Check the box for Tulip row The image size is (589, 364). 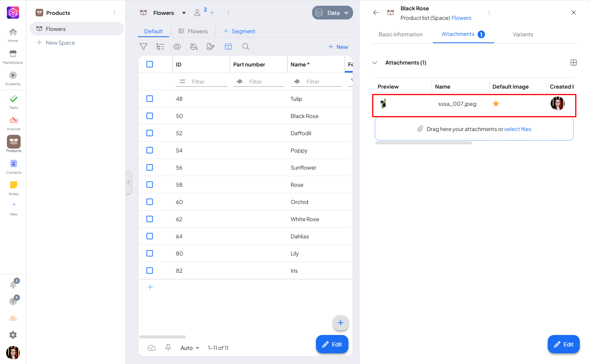(150, 99)
